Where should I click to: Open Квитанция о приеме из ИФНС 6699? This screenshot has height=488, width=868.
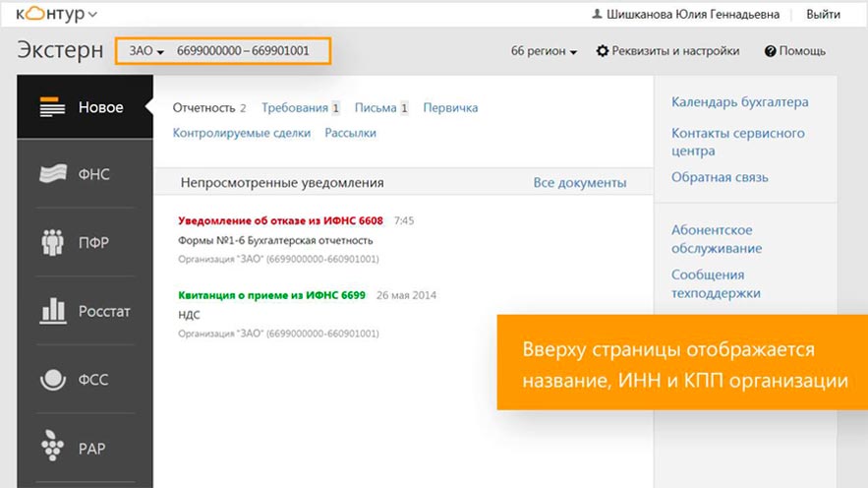pyautogui.click(x=271, y=295)
